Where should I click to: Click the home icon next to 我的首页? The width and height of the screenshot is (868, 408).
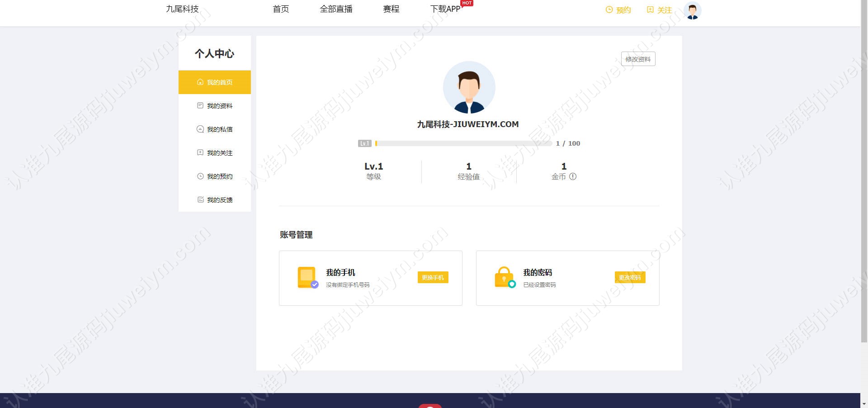[x=200, y=82]
